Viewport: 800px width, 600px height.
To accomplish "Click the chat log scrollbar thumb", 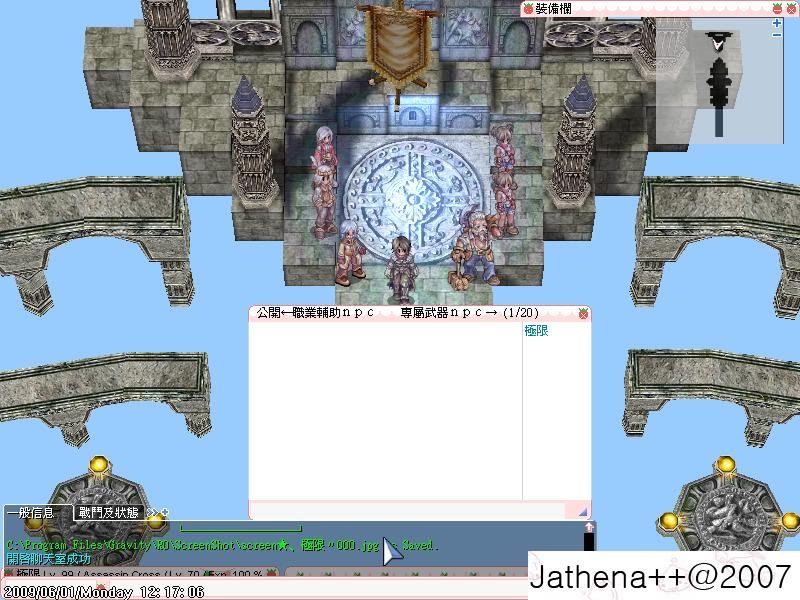I will (589, 541).
